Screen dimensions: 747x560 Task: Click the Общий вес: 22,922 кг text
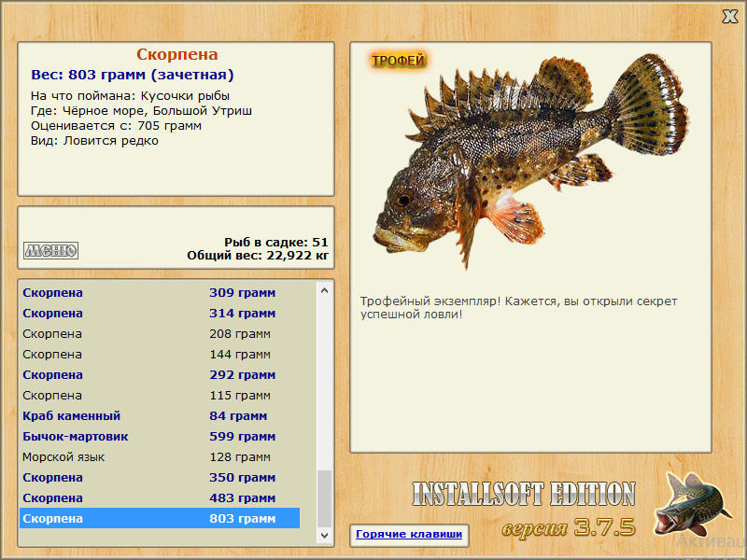click(x=258, y=256)
